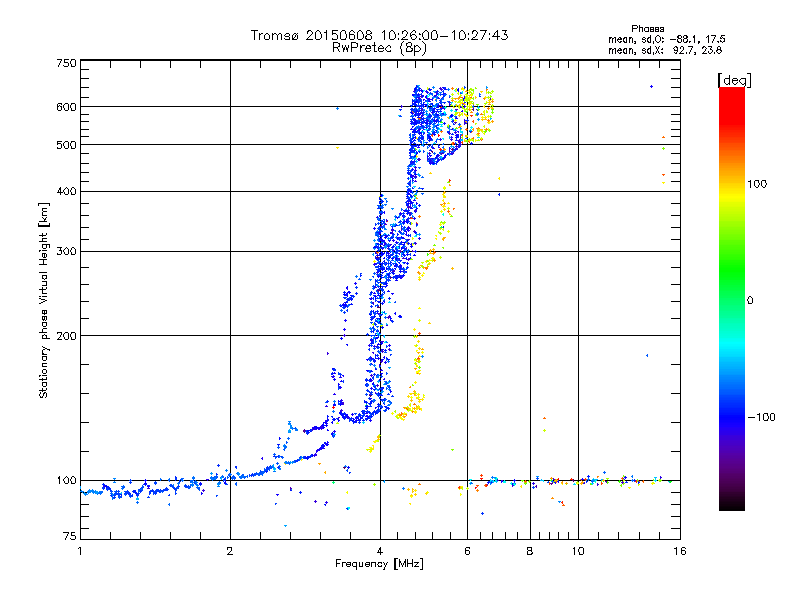This screenshot has height=600, width=800.
Task: Click the x-axis tick label '4'
Action: (x=380, y=551)
